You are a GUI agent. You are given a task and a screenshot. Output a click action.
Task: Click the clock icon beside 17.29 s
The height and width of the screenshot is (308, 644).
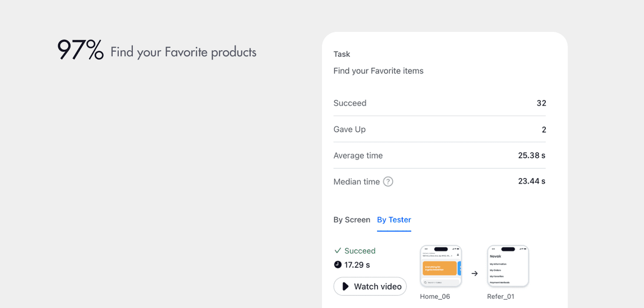coord(337,265)
